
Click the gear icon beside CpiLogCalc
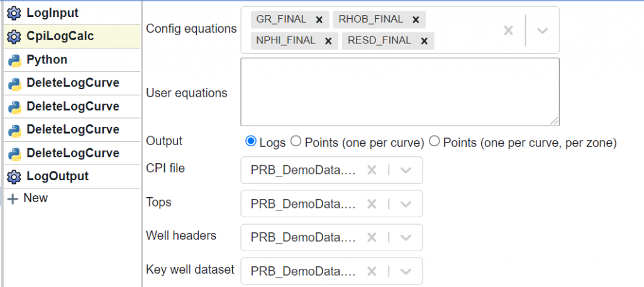pos(14,36)
